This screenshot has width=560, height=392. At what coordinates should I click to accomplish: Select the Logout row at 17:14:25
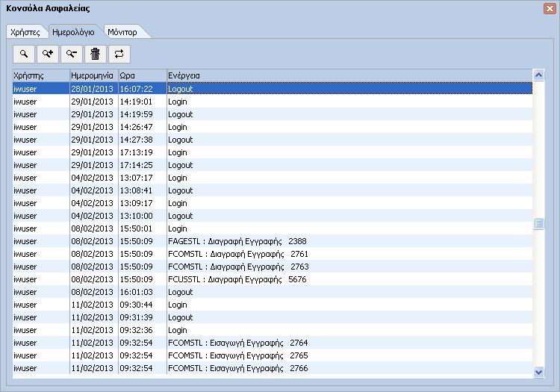click(x=273, y=165)
